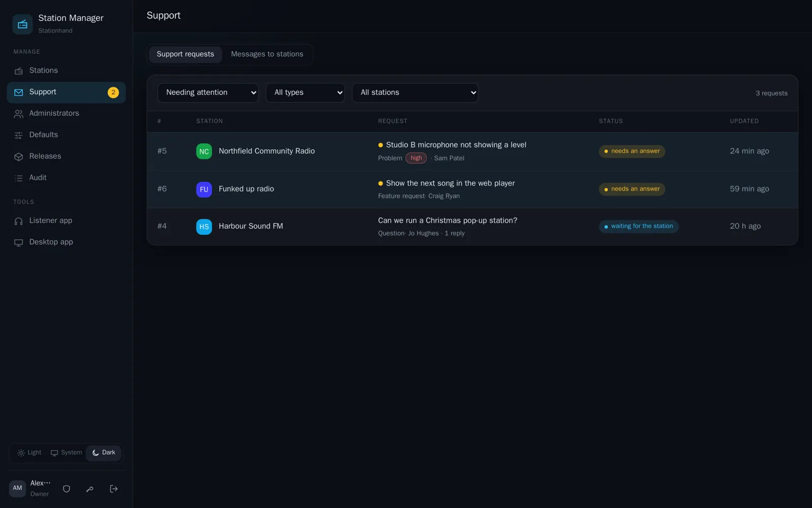This screenshot has width=812, height=508.
Task: Switch theme to Light
Action: click(x=29, y=453)
